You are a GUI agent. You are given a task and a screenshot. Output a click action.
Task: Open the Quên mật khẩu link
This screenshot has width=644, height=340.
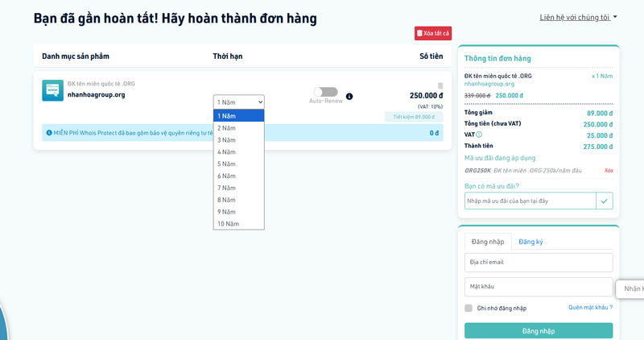(590, 308)
